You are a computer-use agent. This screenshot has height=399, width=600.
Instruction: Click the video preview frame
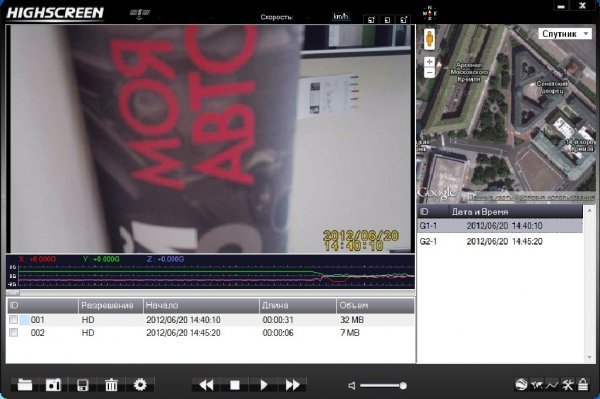point(210,138)
